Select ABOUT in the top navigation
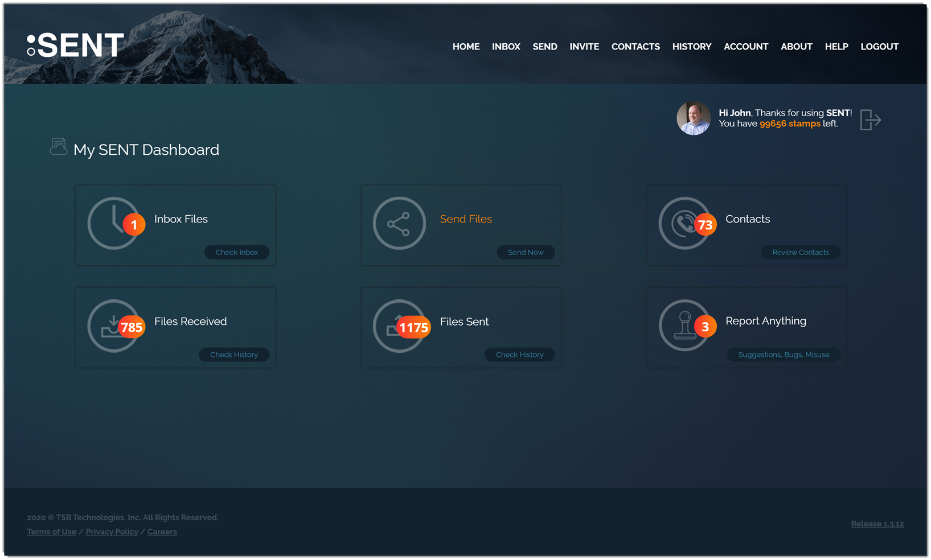Image resolution: width=931 pixels, height=560 pixels. click(796, 47)
